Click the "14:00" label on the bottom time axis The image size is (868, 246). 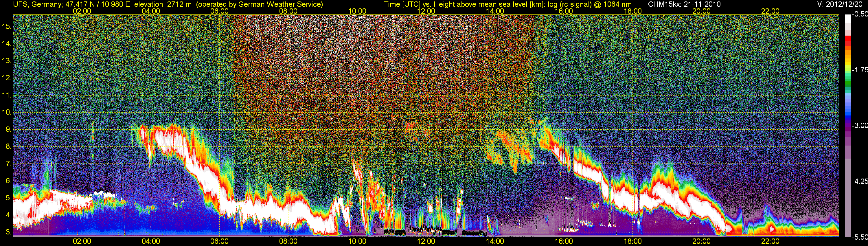(495, 241)
